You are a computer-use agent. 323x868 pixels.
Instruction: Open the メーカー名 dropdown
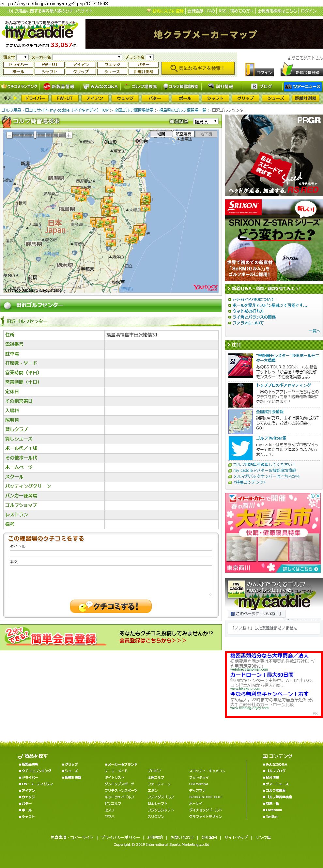click(87, 57)
